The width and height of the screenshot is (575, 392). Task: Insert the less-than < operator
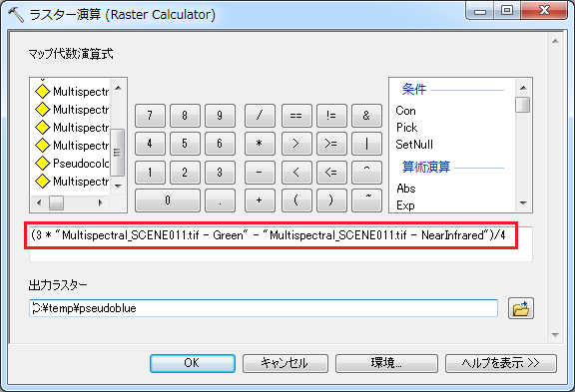coord(296,172)
